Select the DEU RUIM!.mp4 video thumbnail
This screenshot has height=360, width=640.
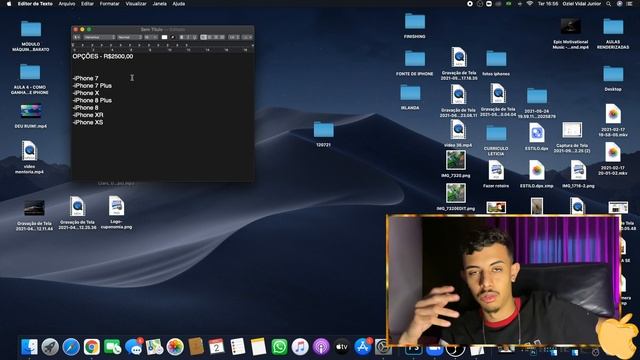tap(31, 112)
